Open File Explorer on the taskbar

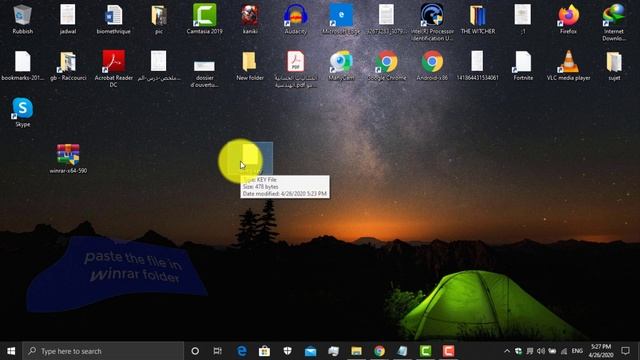click(x=356, y=351)
